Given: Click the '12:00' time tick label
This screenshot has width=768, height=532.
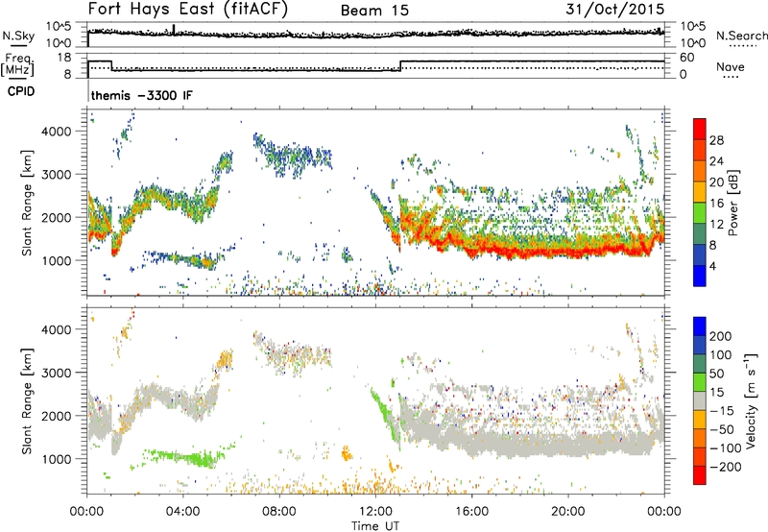Looking at the screenshot, I should tap(375, 512).
